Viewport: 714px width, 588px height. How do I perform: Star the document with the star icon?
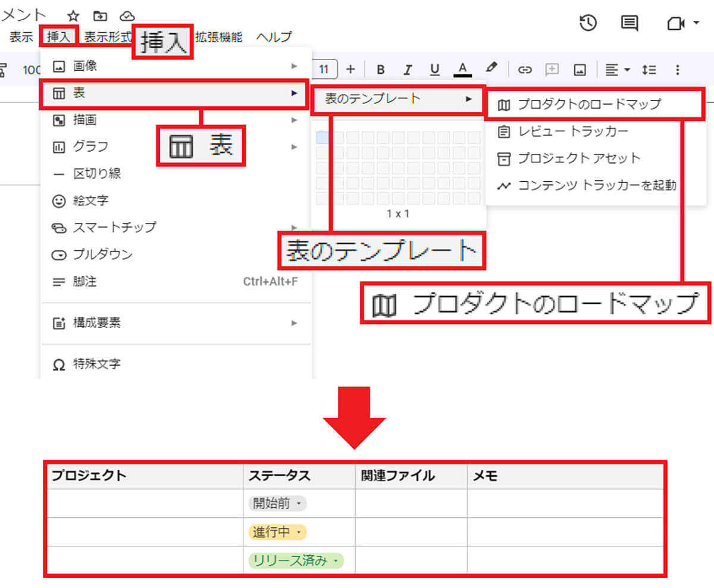(73, 16)
